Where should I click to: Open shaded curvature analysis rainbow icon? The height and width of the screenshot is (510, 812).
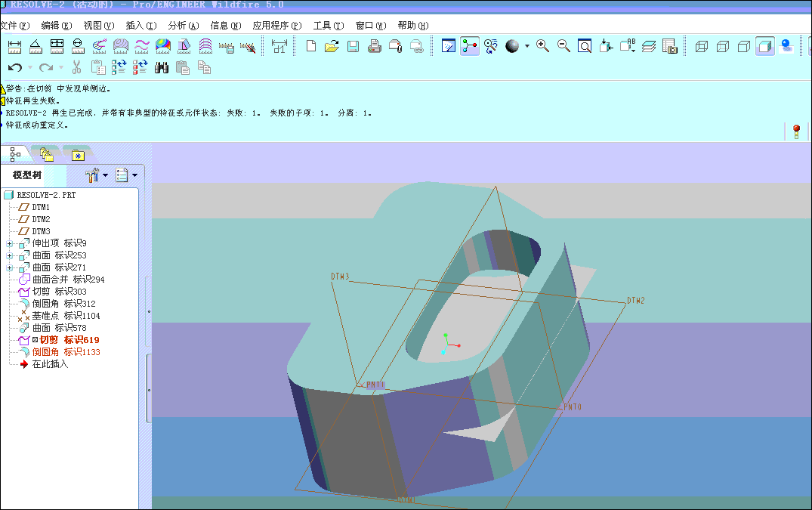(163, 47)
